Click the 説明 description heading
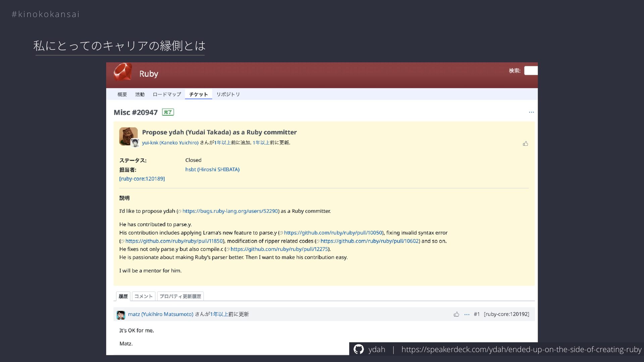This screenshot has height=362, width=644. 124,198
